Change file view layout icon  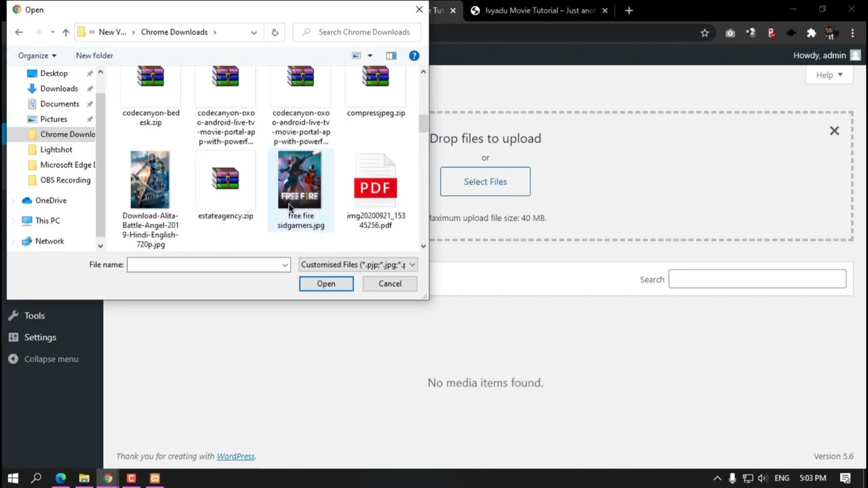tap(357, 56)
